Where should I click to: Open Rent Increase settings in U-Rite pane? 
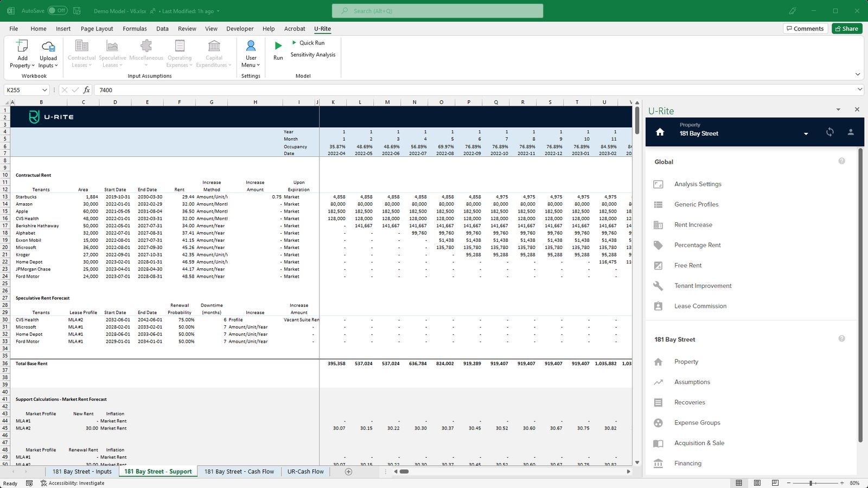(693, 224)
